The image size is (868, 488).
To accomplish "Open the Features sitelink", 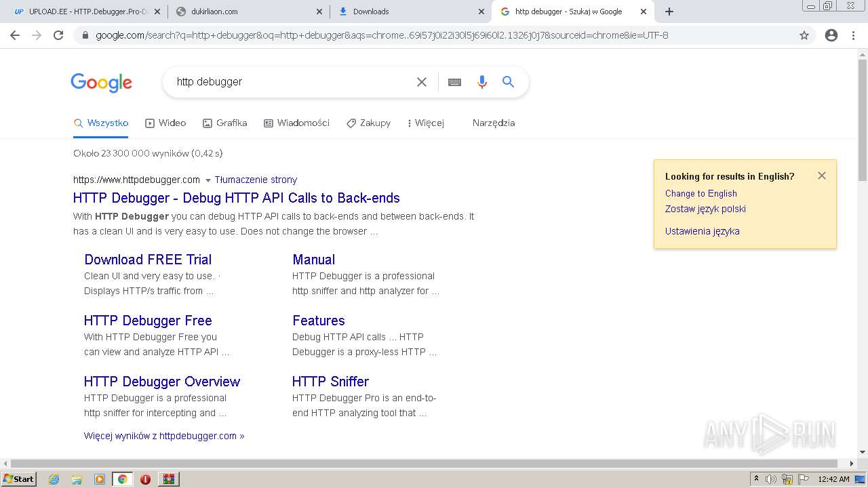I will [319, 321].
